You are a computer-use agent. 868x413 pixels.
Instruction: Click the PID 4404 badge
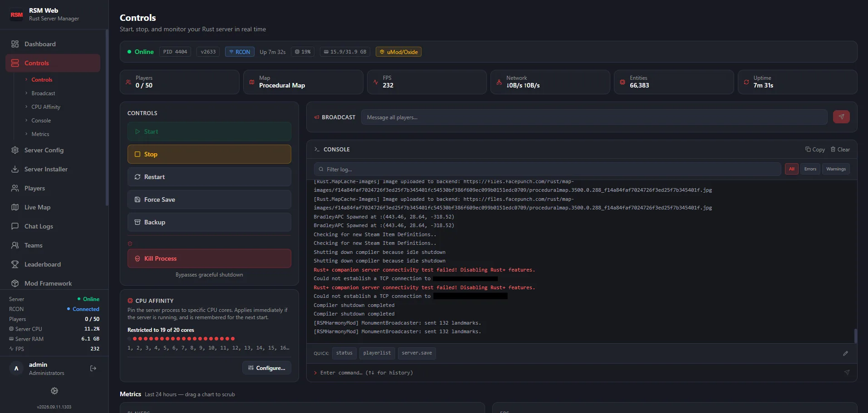point(175,52)
